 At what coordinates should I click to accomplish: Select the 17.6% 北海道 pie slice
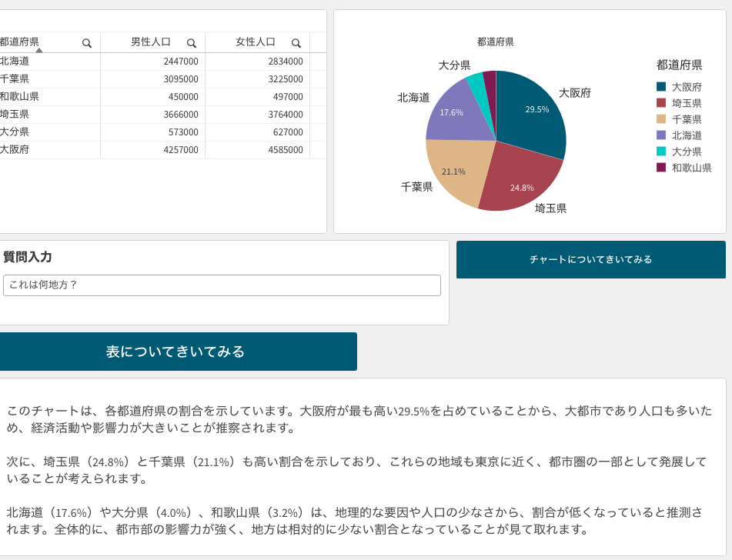456,115
